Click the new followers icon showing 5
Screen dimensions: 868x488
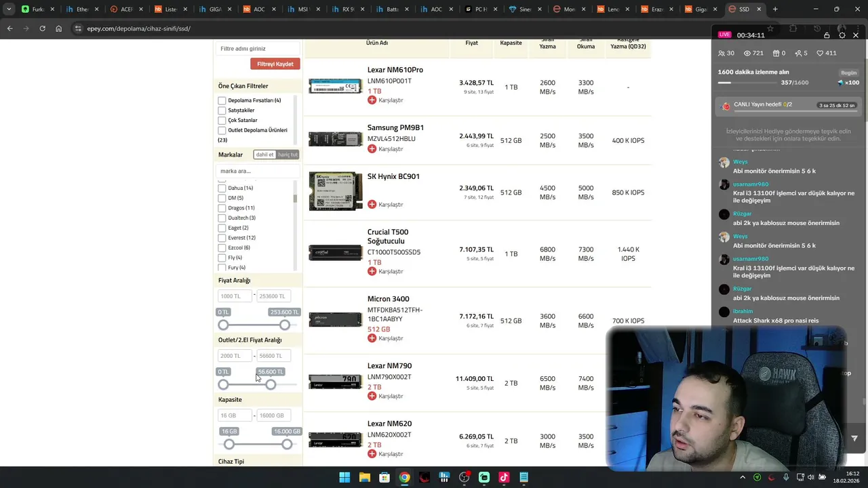(798, 53)
